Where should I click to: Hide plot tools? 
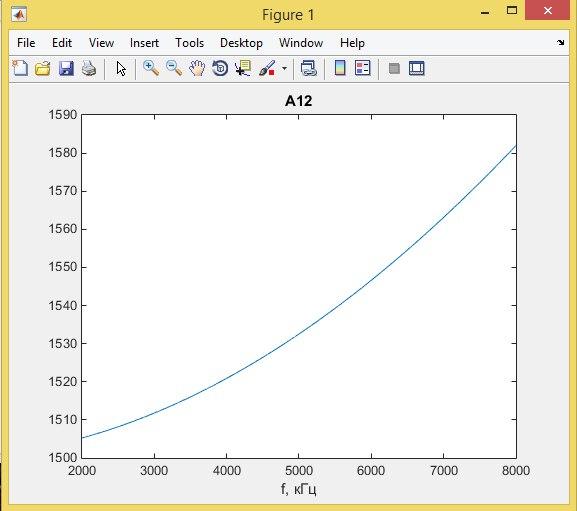coord(394,68)
